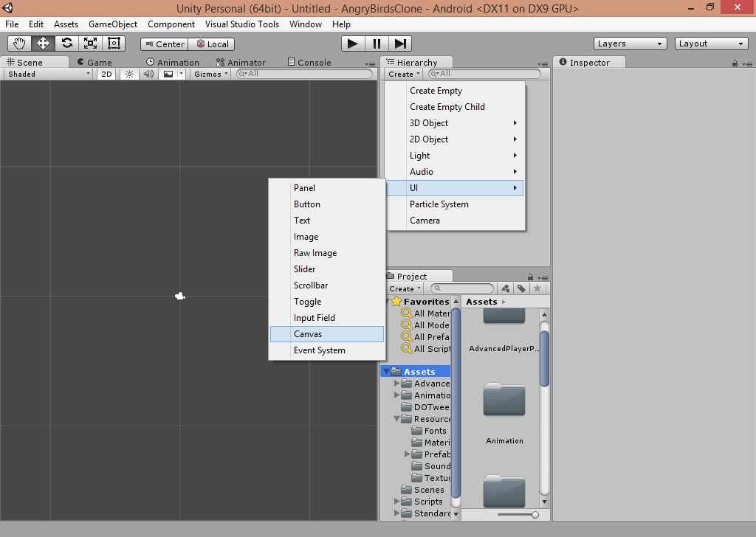
Task: Start Play mode
Action: (x=353, y=44)
